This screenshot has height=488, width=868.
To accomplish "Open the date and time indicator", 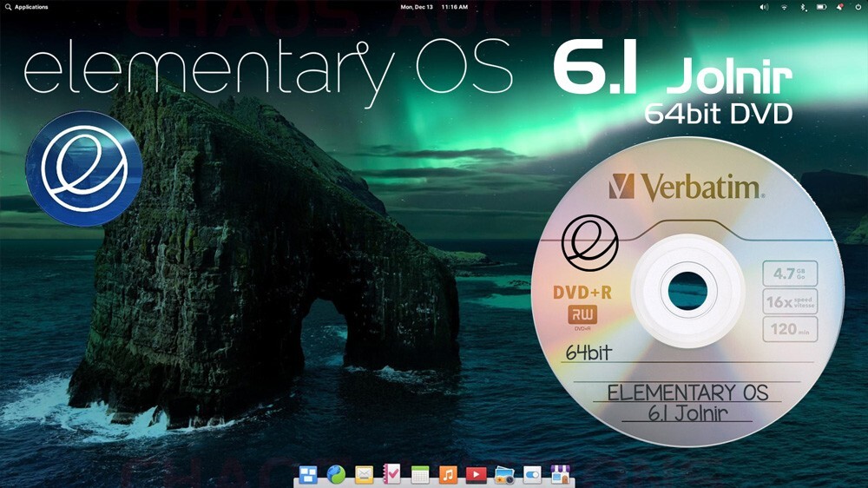I will pos(434,7).
